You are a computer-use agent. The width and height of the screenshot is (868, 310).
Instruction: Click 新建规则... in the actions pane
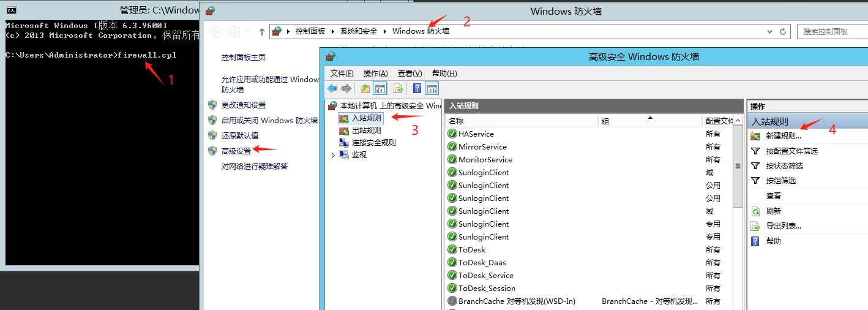coord(784,136)
